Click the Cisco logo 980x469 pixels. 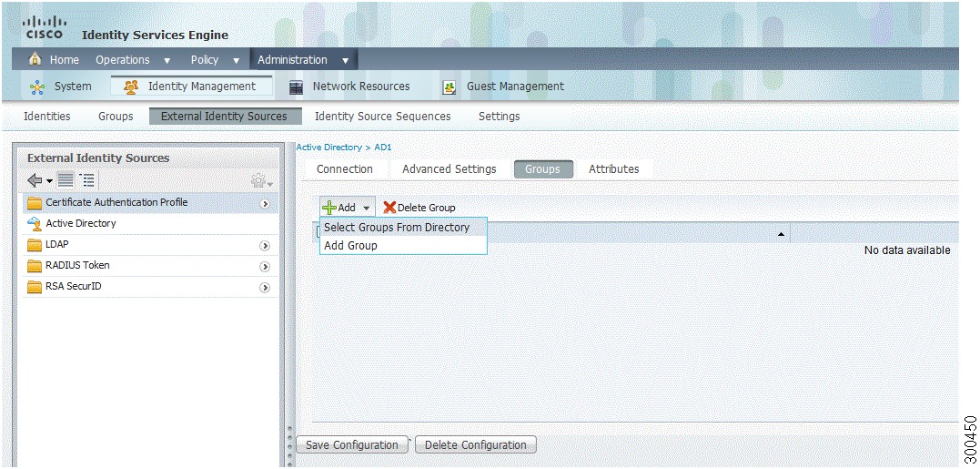[44, 27]
